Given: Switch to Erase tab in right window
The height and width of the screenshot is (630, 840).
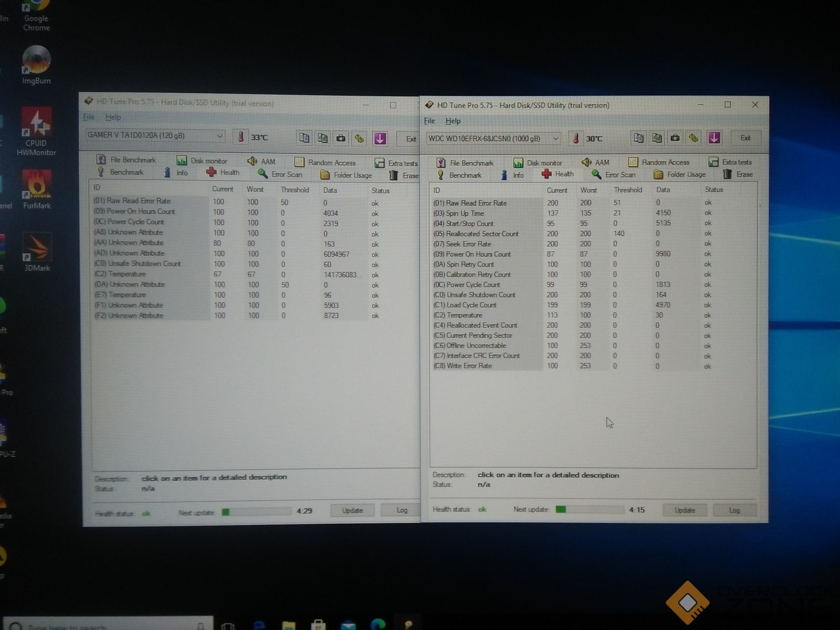Looking at the screenshot, I should coord(738,174).
